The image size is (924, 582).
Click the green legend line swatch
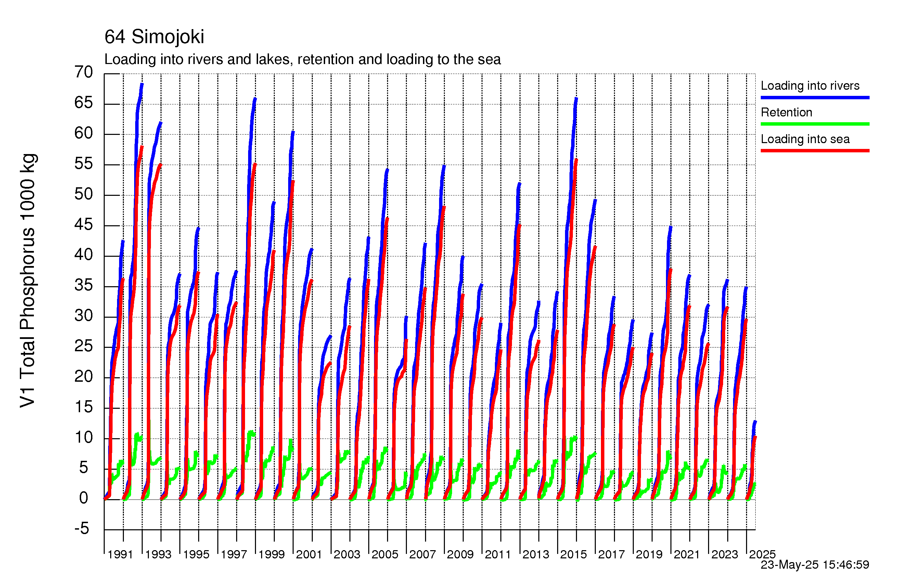[815, 124]
